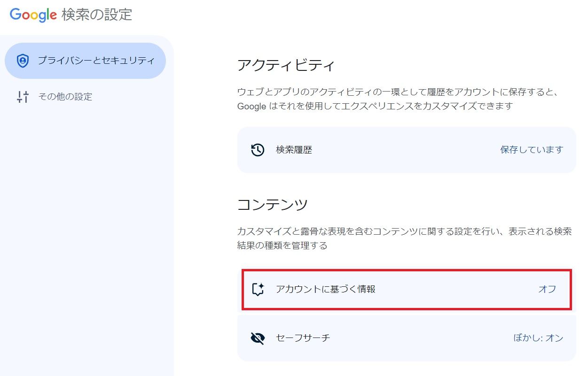The height and width of the screenshot is (376, 588).
Task: Click the コンテンツ section heading
Action: [273, 205]
